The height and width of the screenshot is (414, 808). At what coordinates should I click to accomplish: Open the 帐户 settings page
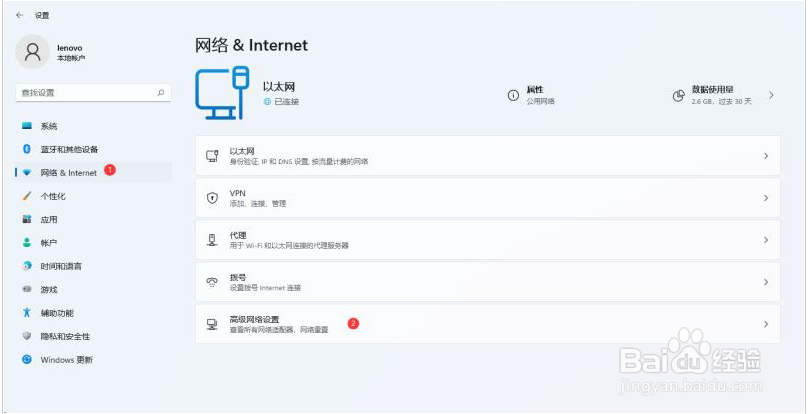pyautogui.click(x=93, y=242)
